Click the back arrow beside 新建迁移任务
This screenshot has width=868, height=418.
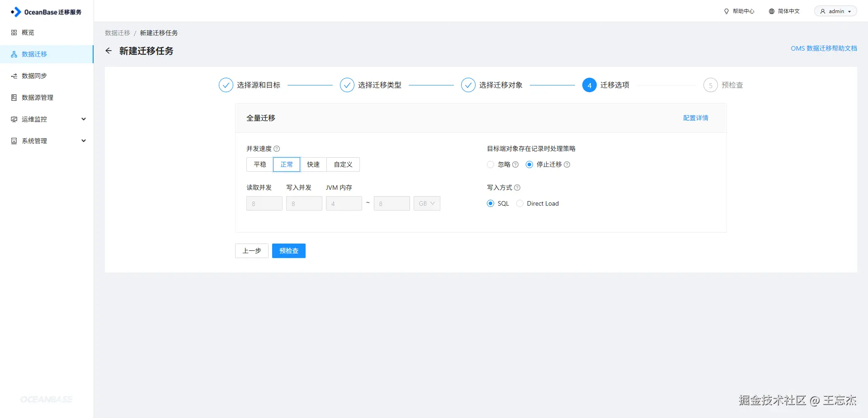tap(108, 51)
